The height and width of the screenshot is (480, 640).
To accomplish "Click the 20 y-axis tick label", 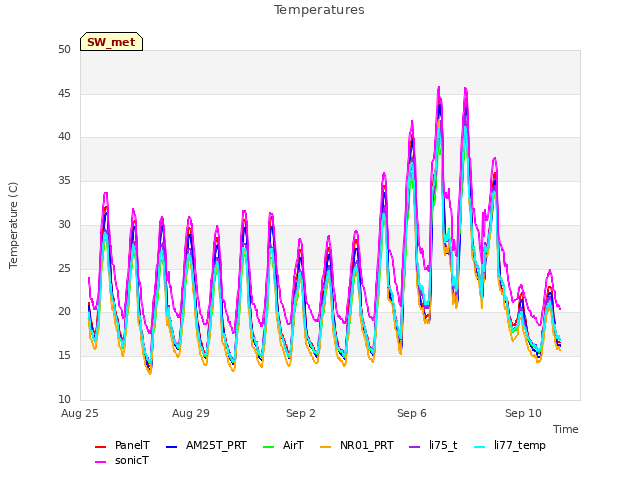I will 64,312.
